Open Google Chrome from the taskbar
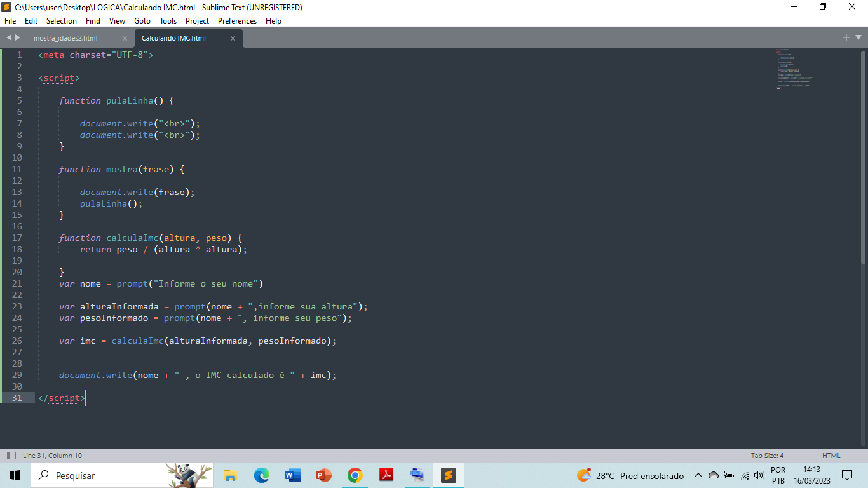 coord(355,475)
